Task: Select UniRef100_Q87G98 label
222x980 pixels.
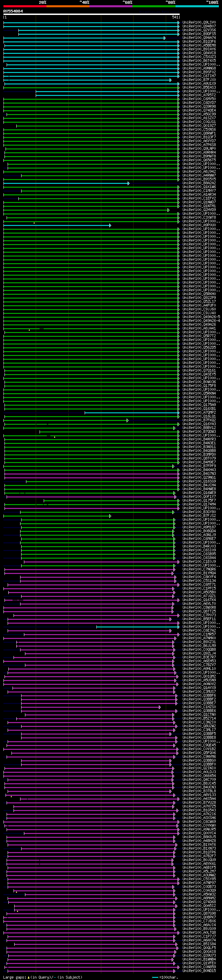Action: pyautogui.click(x=199, y=913)
